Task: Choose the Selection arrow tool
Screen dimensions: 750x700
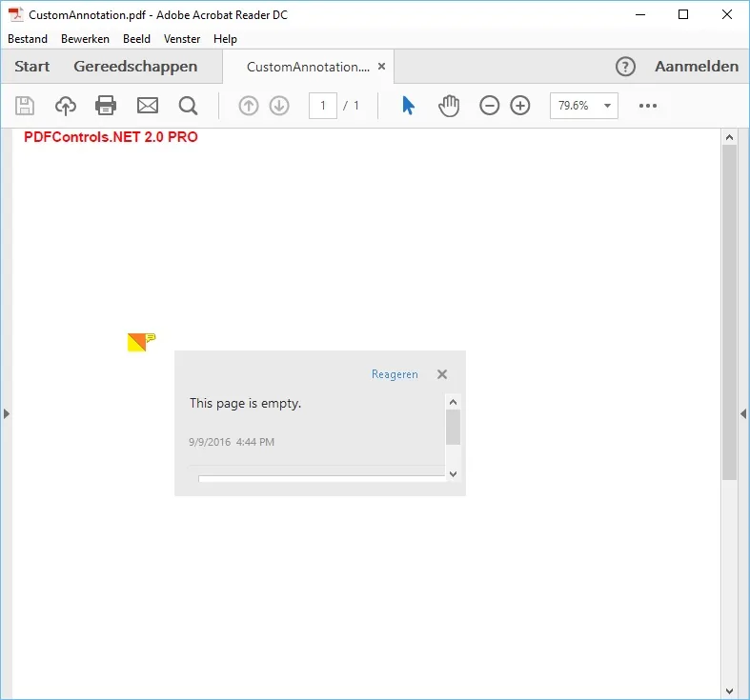Action: point(408,106)
